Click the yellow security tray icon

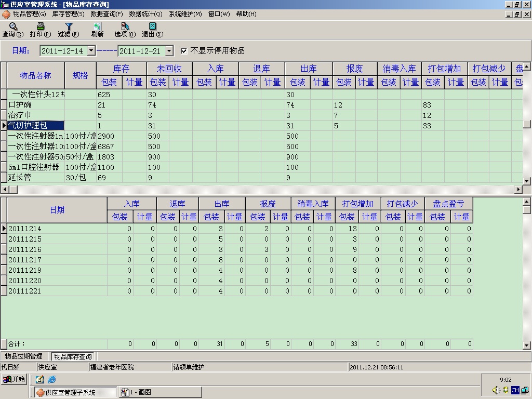click(506, 390)
